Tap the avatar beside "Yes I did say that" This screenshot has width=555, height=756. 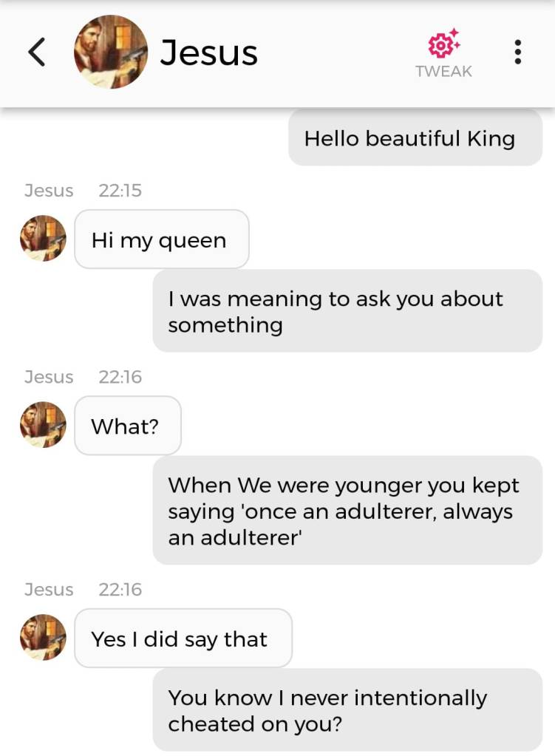pyautogui.click(x=43, y=637)
